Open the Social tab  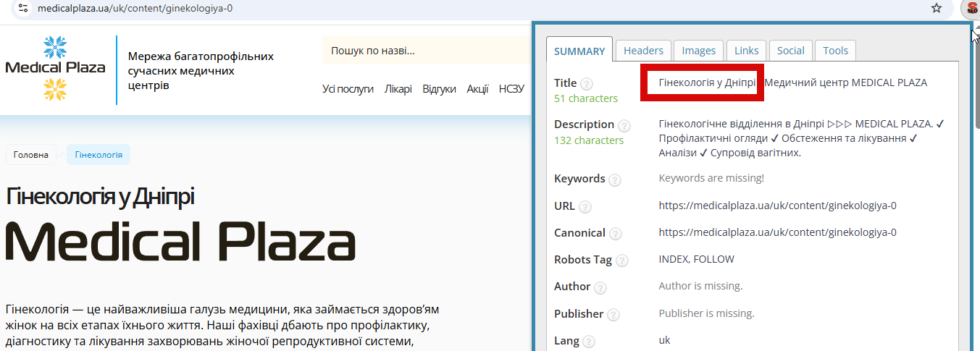[790, 51]
